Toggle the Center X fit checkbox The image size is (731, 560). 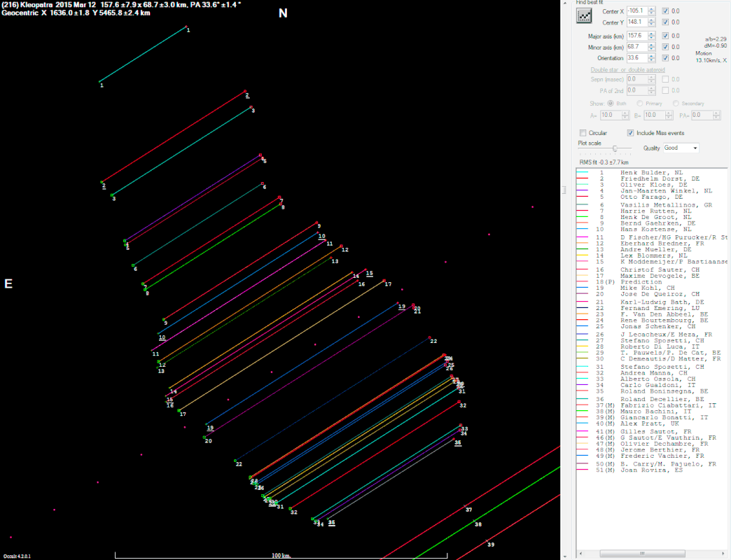click(x=665, y=10)
